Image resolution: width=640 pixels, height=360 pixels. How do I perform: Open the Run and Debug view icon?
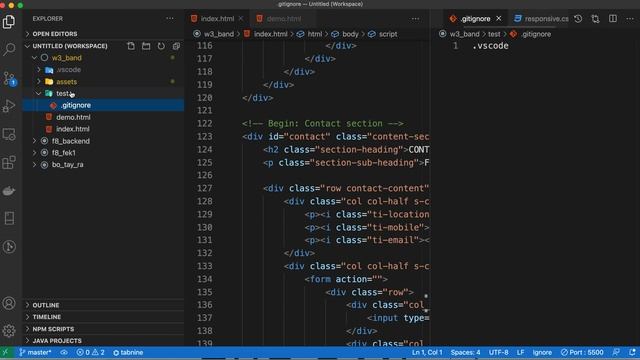point(9,106)
